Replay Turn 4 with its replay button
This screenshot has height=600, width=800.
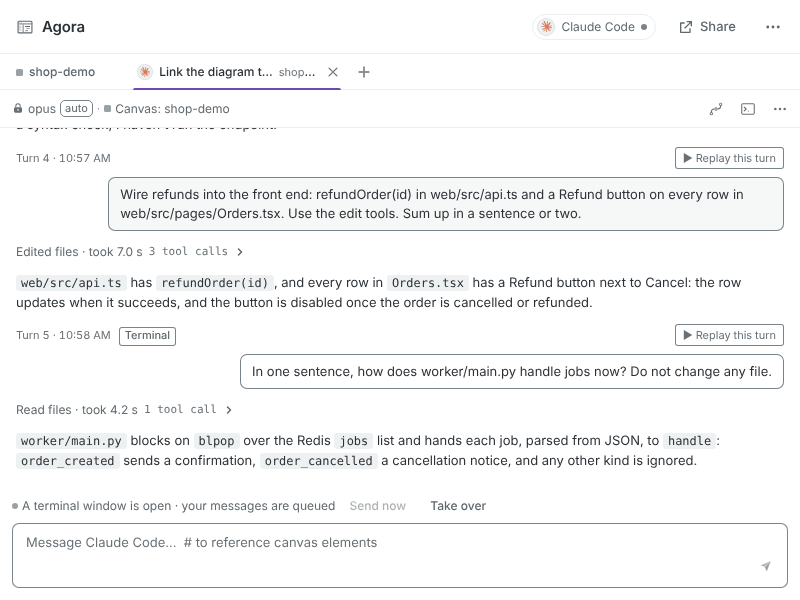pyautogui.click(x=729, y=158)
